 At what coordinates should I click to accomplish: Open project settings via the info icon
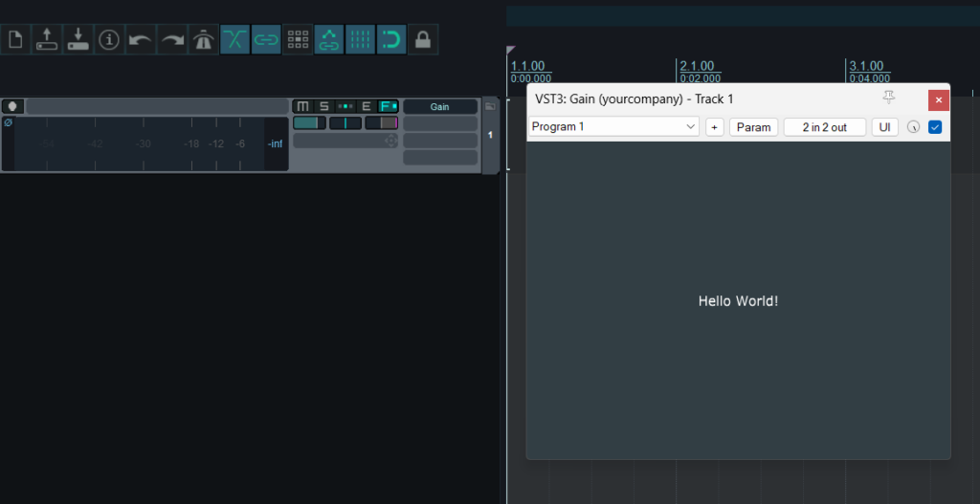tap(109, 40)
